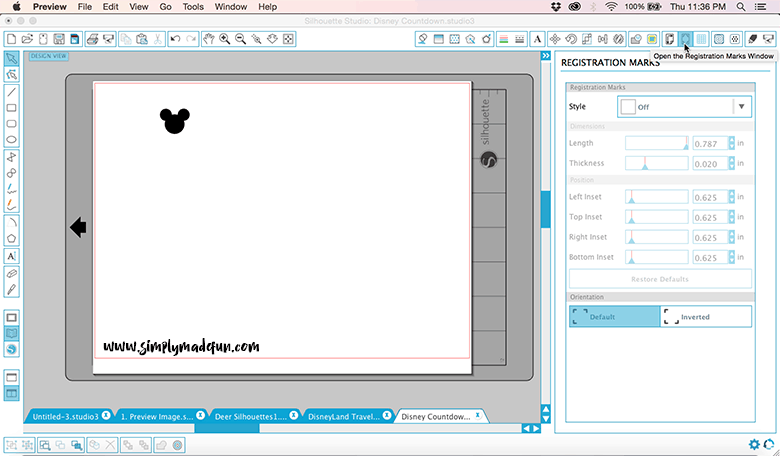Click the Save floppy disk icon
This screenshot has width=780, height=456.
(x=59, y=39)
